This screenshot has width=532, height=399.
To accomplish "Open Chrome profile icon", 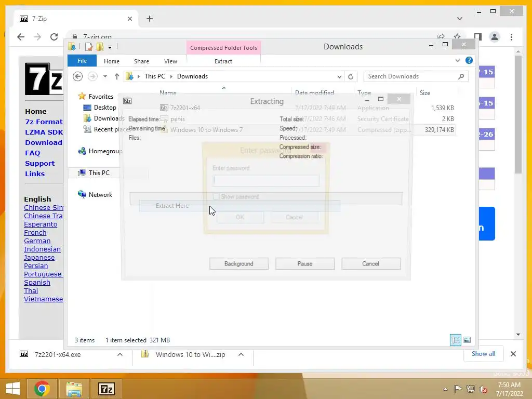I will (495, 37).
